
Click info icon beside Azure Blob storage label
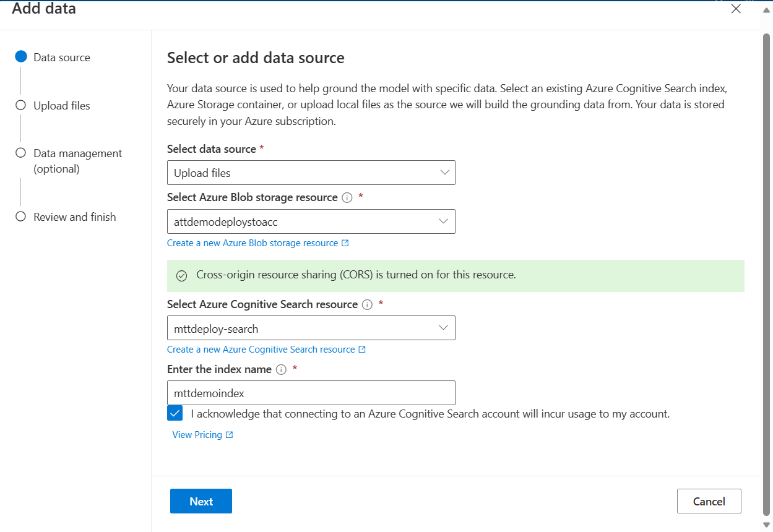tap(347, 198)
